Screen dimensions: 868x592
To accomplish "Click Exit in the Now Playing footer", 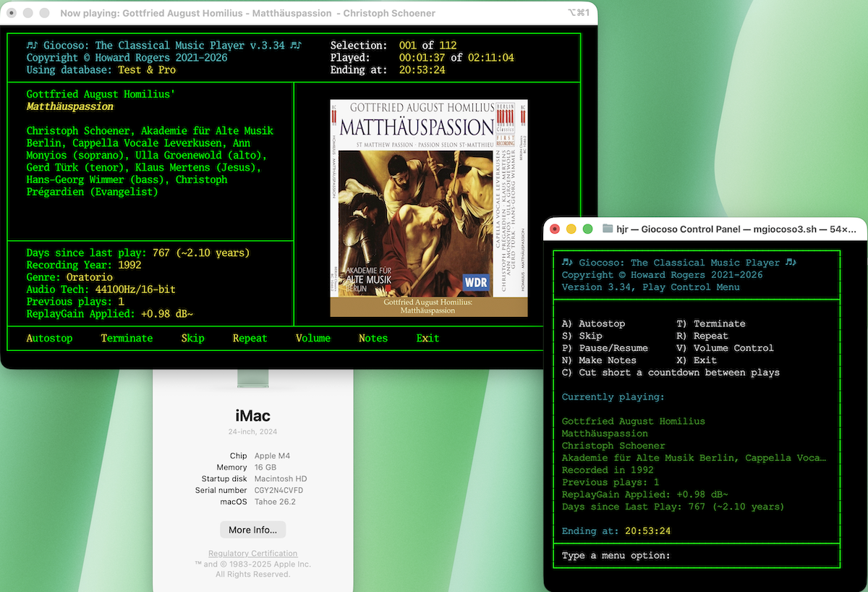I will point(427,337).
